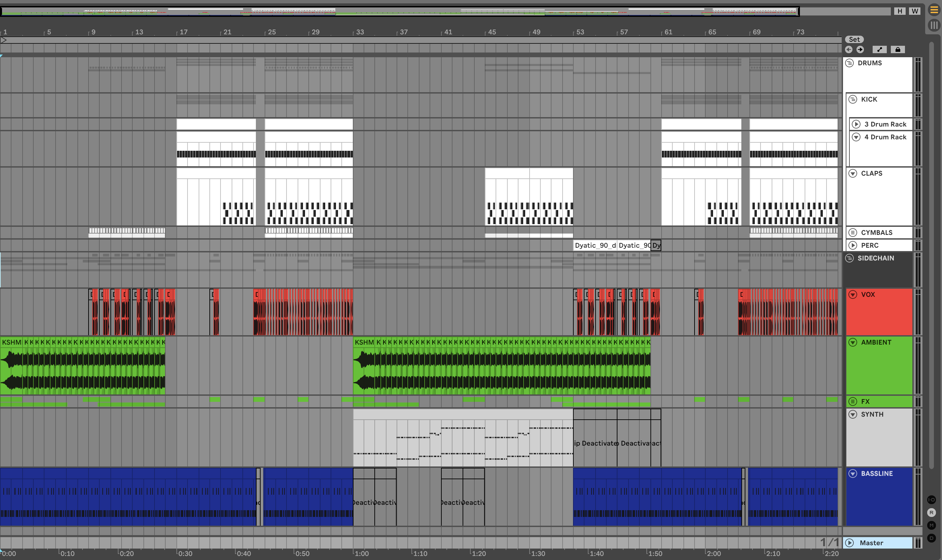Click the SIDECHAIN group fold icon

click(x=849, y=258)
